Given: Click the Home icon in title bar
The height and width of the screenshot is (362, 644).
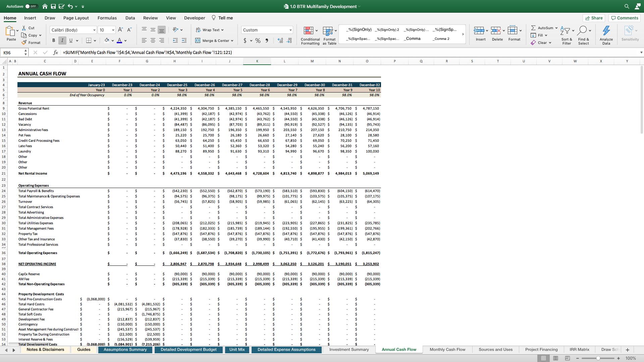Looking at the screenshot, I should click(45, 6).
